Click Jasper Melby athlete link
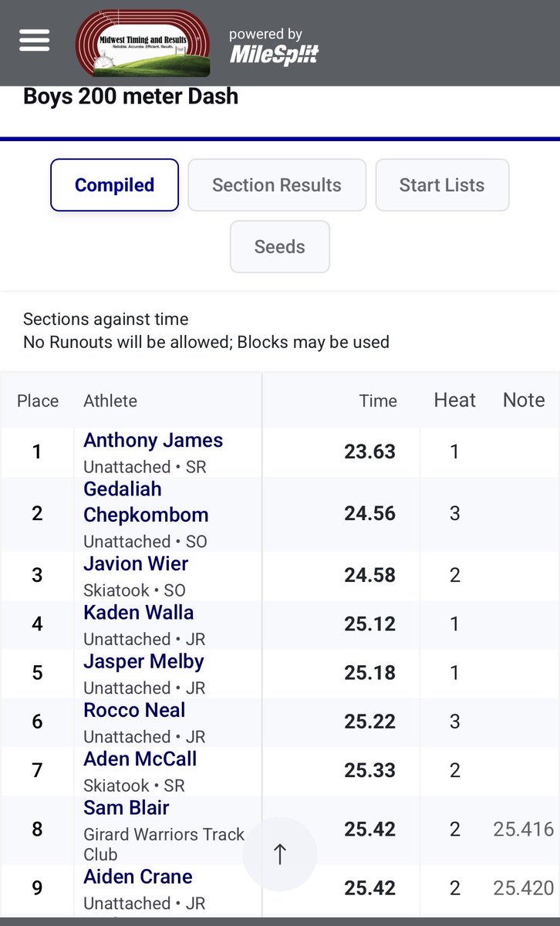The width and height of the screenshot is (560, 926). coord(143,662)
